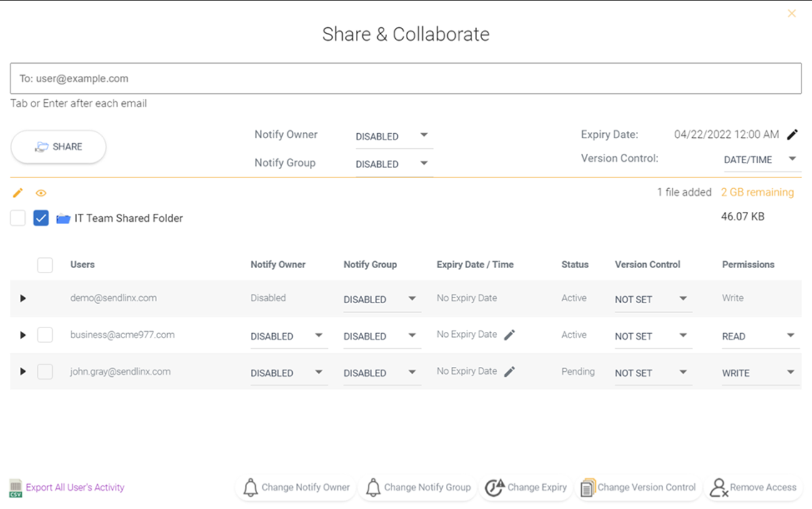Viewport: 812px width, 509px height.
Task: Click the bell icon next to Change Notify Owner
Action: [250, 487]
